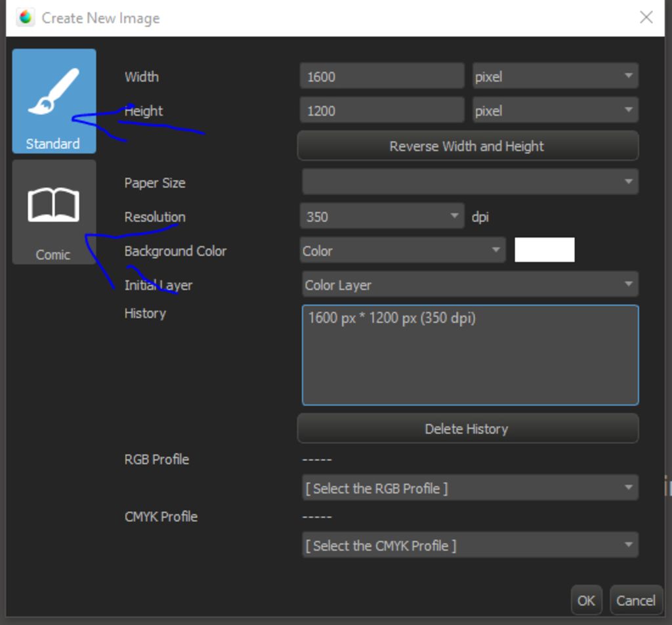Click the Height value field
This screenshot has width=672, height=625.
382,110
